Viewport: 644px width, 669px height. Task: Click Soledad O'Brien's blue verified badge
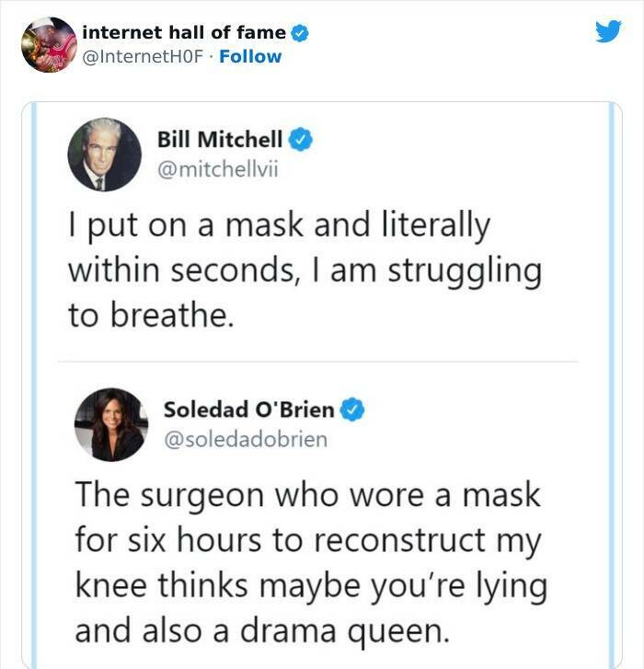click(x=353, y=409)
